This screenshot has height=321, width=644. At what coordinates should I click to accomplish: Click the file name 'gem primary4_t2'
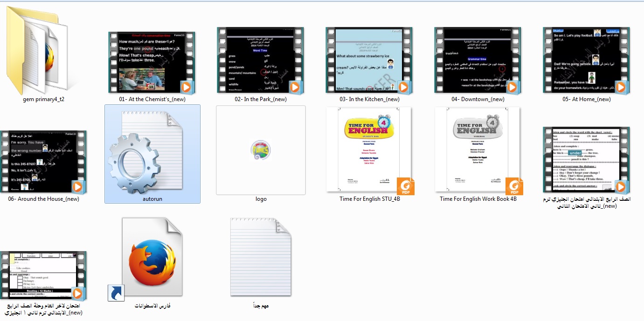click(x=44, y=99)
